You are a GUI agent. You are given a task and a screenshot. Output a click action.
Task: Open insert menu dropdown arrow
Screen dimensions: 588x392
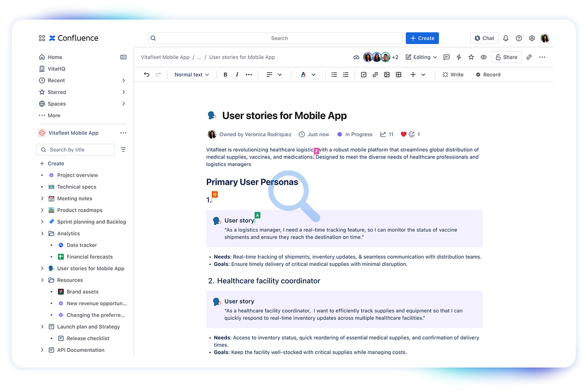coord(423,75)
